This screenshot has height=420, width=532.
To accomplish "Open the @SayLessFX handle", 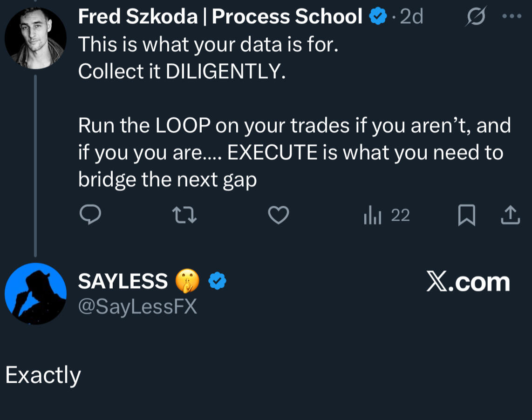I will [x=137, y=306].
